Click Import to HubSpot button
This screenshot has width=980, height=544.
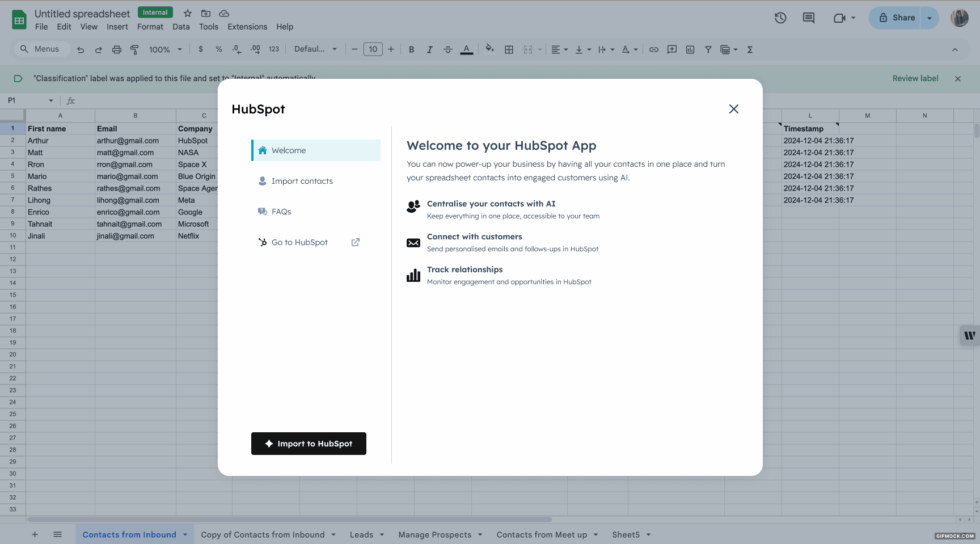click(x=309, y=444)
